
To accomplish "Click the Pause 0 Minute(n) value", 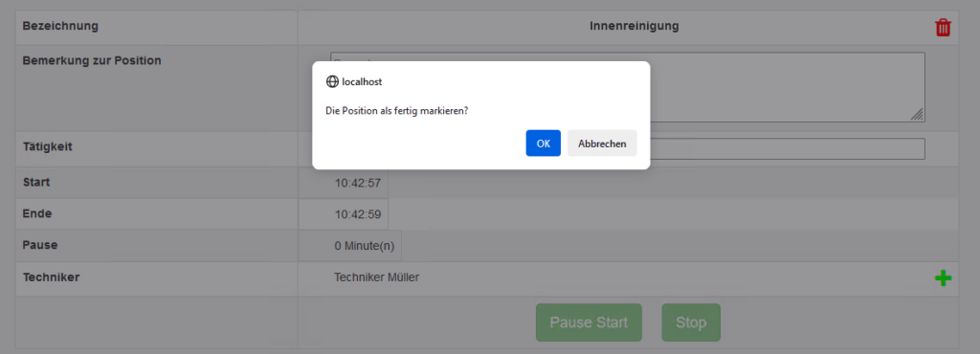I will point(365,246).
